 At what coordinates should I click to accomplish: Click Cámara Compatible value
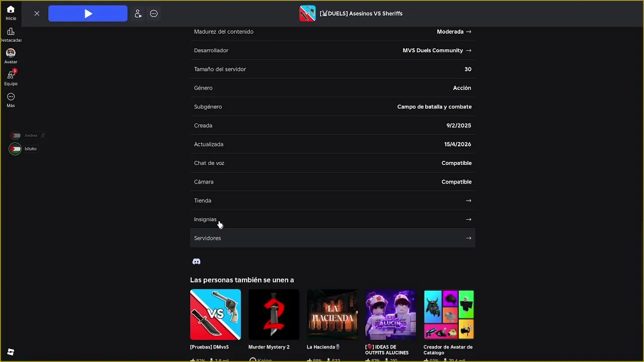pyautogui.click(x=456, y=182)
